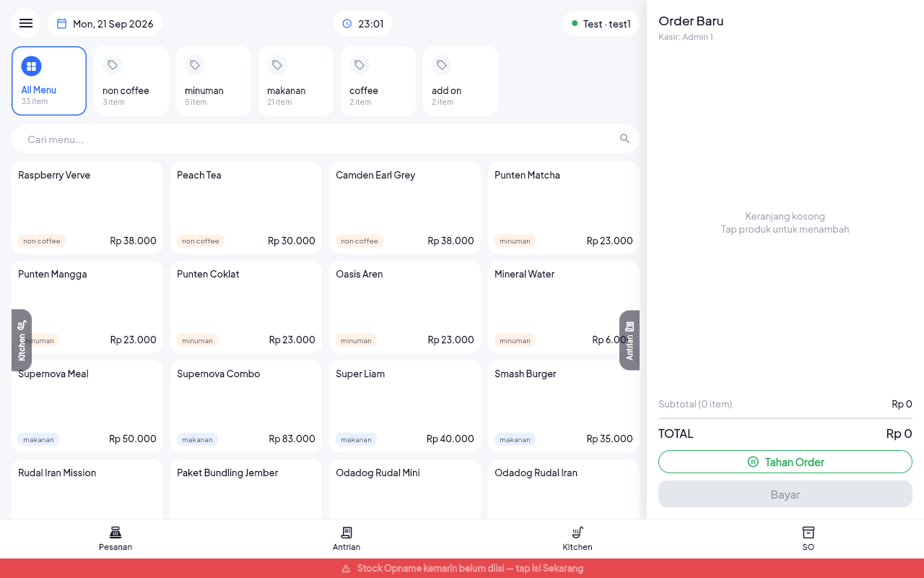The width and height of the screenshot is (924, 578).
Task: Click the tag icon for non coffee
Action: point(113,65)
